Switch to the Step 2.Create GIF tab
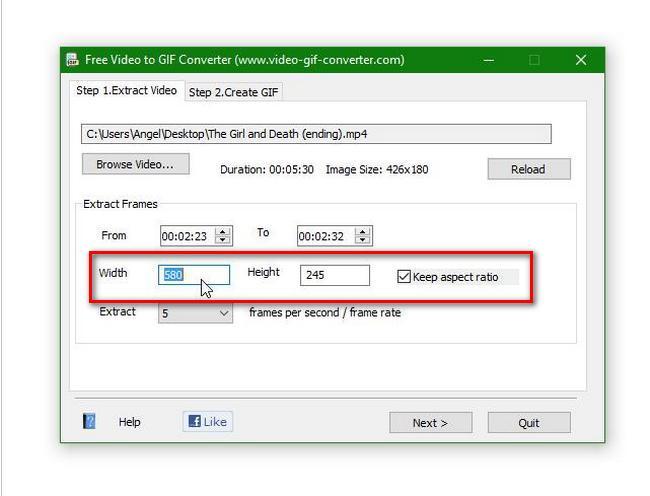The height and width of the screenshot is (496, 650). (233, 92)
